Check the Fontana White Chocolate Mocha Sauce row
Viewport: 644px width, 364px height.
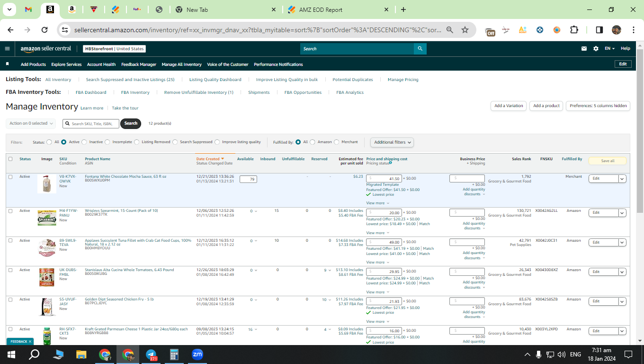10,177
